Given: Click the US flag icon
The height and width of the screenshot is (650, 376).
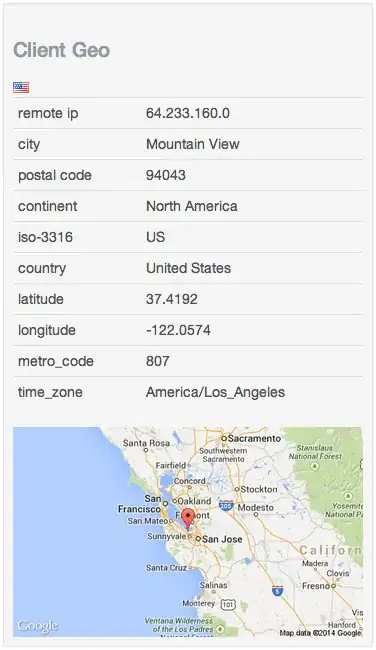Looking at the screenshot, I should pos(21,87).
